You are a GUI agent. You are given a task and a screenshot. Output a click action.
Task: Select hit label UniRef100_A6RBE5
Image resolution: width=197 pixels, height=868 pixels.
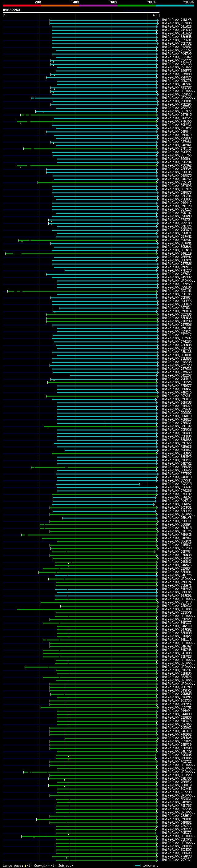pyautogui.click(x=177, y=419)
